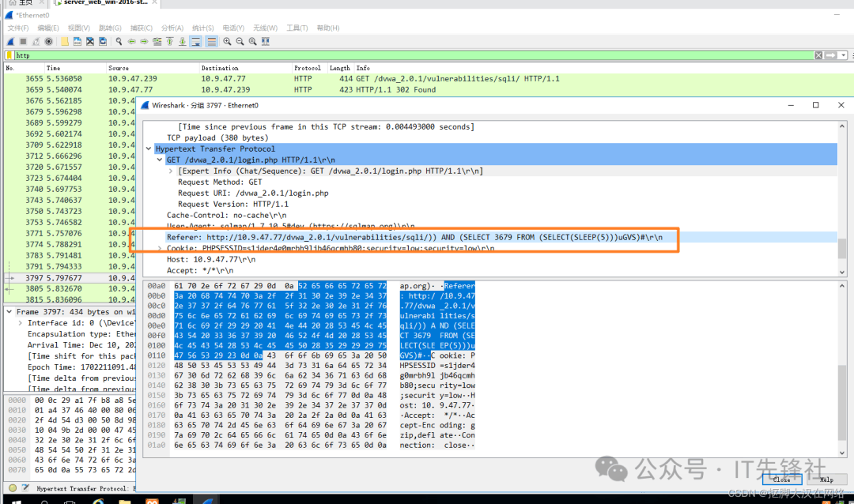The height and width of the screenshot is (504, 854).
Task: Open the 统计(S) menu
Action: point(203,28)
